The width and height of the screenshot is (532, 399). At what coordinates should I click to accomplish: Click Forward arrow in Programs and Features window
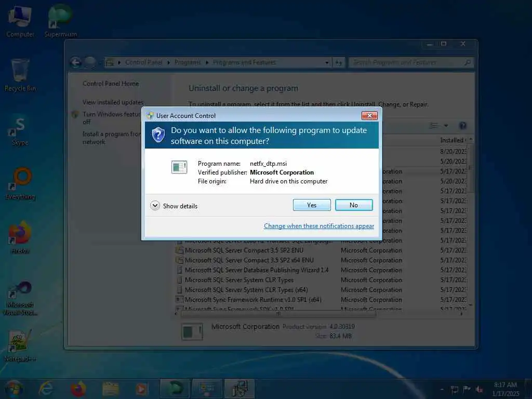tap(90, 62)
